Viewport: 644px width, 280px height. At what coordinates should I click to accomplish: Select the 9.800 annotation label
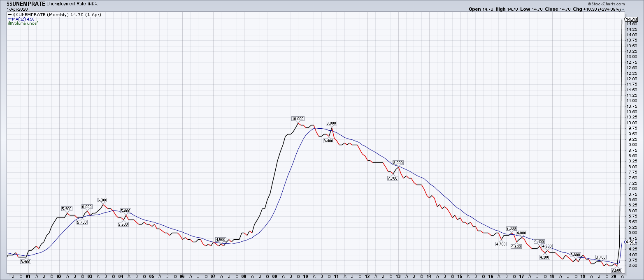(331, 123)
